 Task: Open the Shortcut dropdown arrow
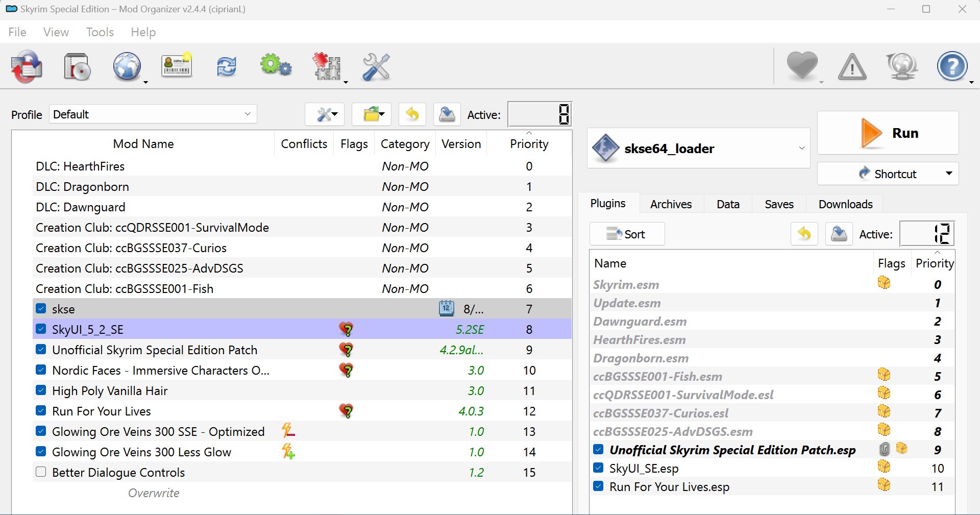[949, 174]
